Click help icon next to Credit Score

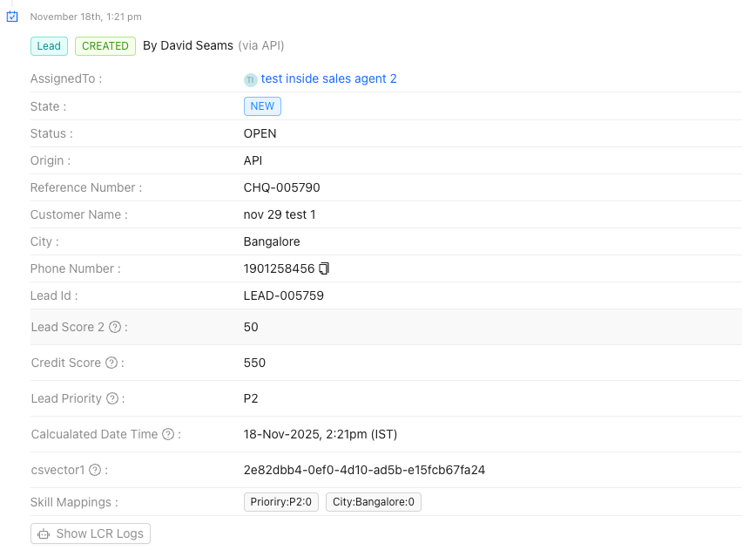[111, 363]
